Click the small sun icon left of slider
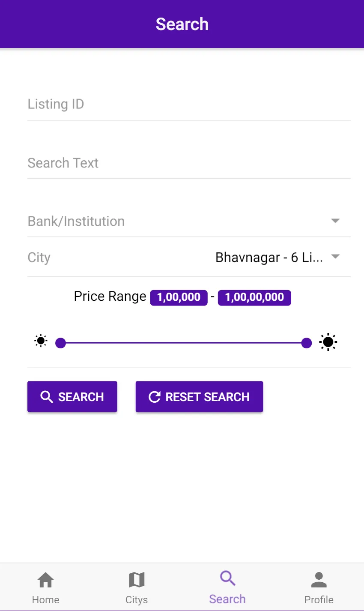364x611 pixels. click(41, 341)
